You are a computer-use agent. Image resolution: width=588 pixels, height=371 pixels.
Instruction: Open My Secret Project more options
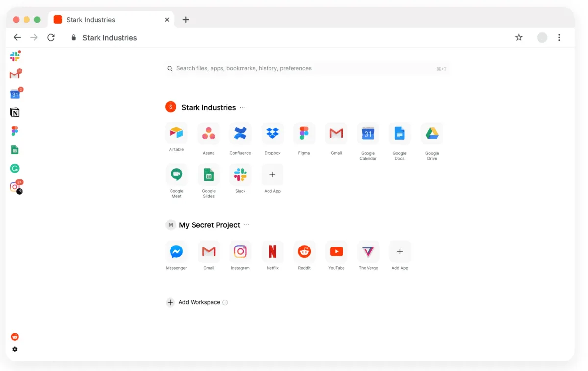(x=246, y=225)
